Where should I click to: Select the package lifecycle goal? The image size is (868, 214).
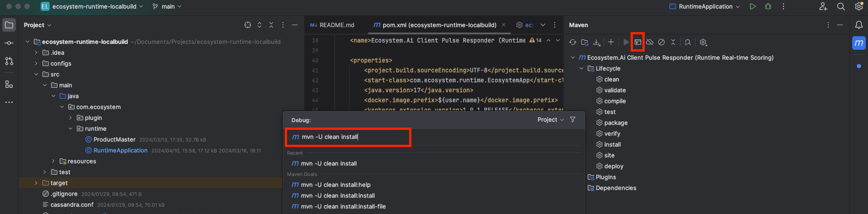coord(616,123)
